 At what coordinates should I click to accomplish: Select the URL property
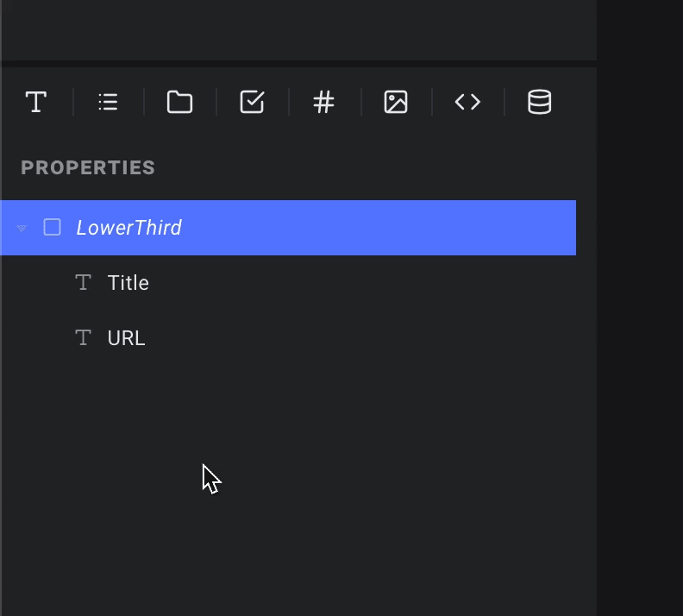[126, 338]
